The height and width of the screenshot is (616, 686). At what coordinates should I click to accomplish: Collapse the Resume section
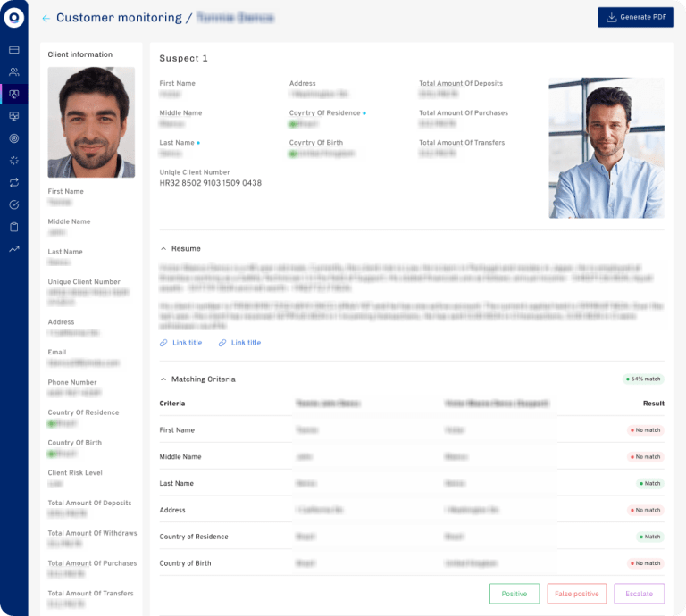(x=163, y=249)
